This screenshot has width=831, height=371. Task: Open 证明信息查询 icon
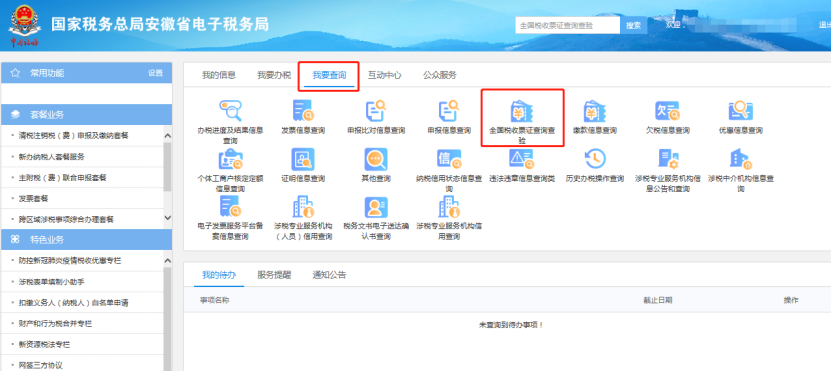(303, 159)
